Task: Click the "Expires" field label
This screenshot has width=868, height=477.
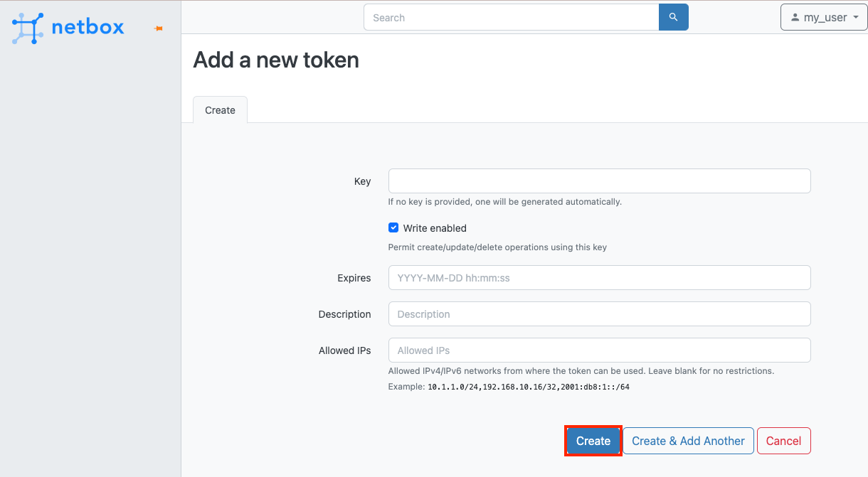Action: tap(354, 278)
